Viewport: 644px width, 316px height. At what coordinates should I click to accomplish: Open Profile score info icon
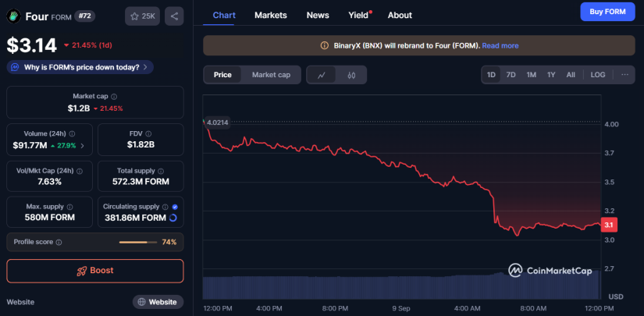pyautogui.click(x=59, y=242)
